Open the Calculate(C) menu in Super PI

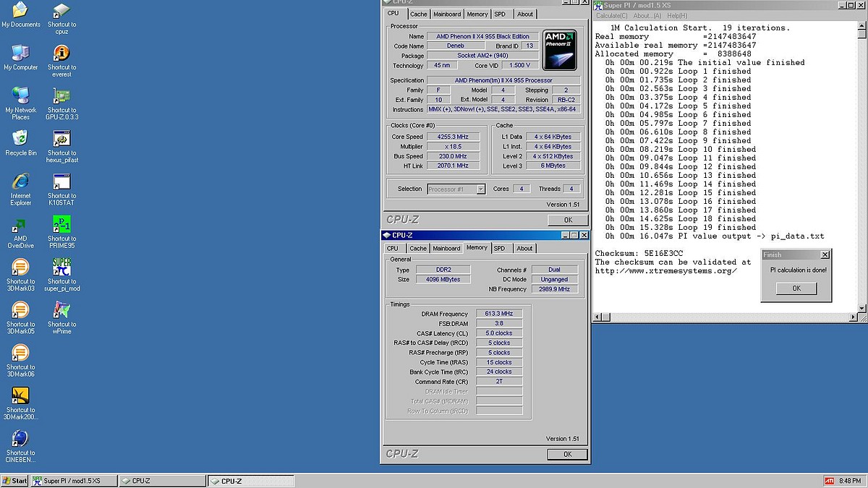tap(611, 15)
